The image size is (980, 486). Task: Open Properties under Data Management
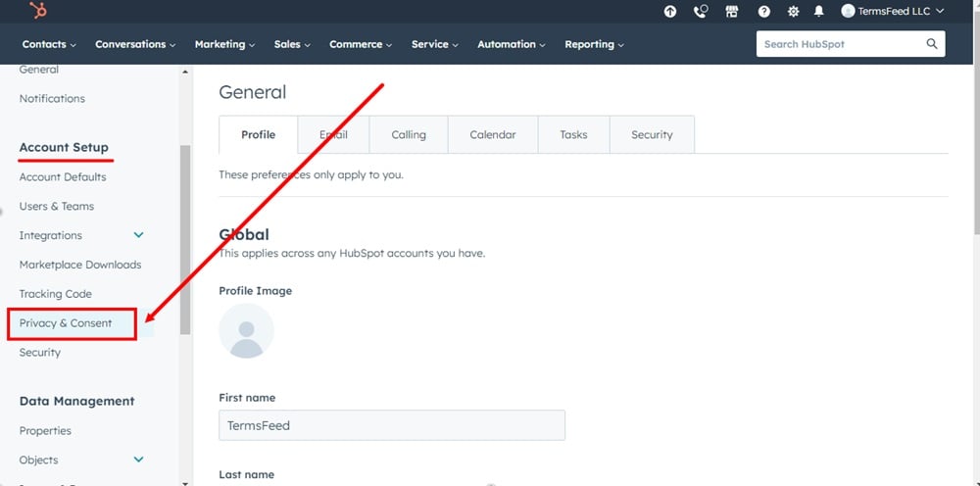point(45,430)
